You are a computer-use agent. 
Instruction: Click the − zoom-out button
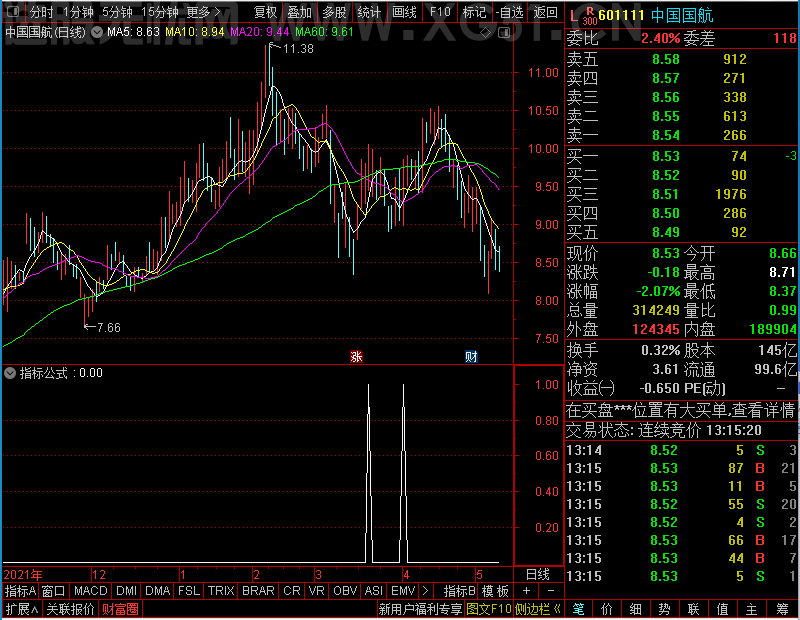tap(551, 591)
